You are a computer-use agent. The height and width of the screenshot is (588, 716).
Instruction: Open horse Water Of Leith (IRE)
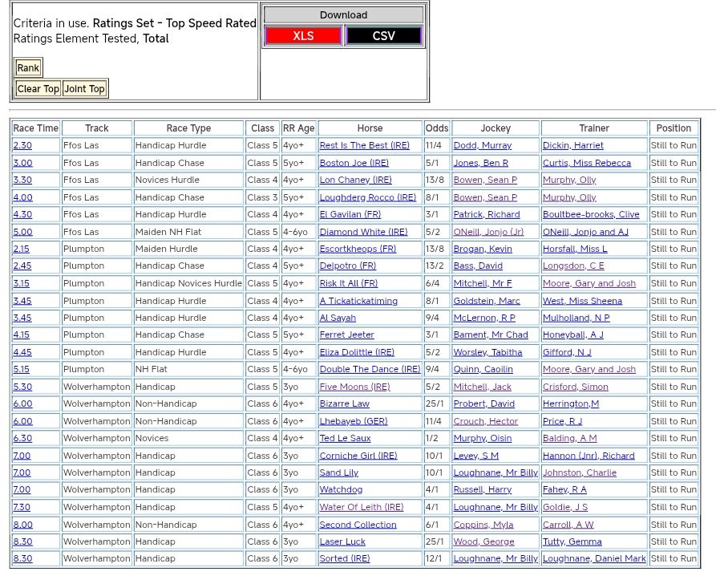tap(361, 507)
